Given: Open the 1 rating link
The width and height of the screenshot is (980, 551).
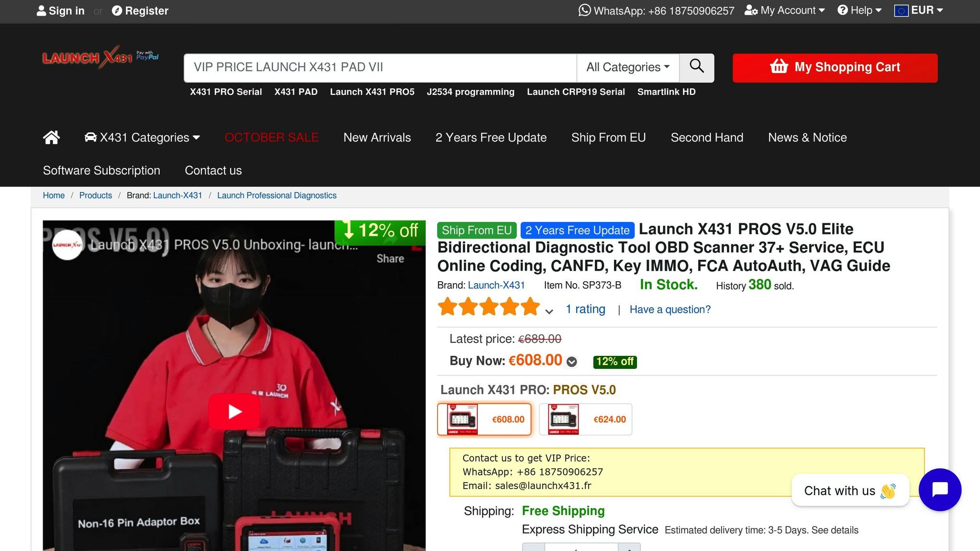Looking at the screenshot, I should point(585,309).
